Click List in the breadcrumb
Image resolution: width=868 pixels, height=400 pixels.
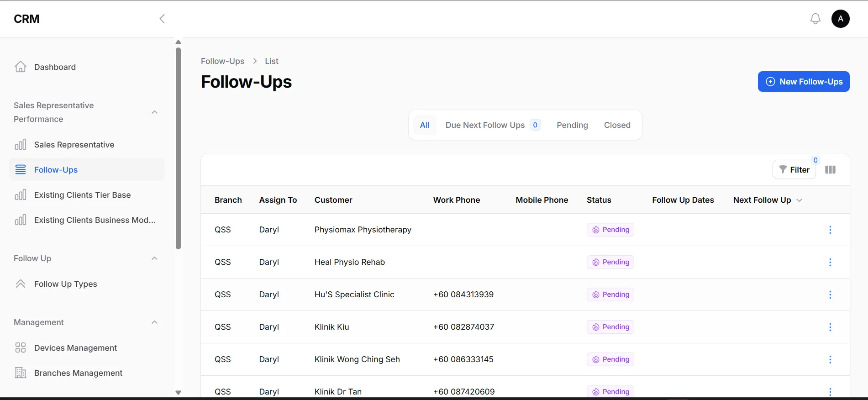pos(272,61)
